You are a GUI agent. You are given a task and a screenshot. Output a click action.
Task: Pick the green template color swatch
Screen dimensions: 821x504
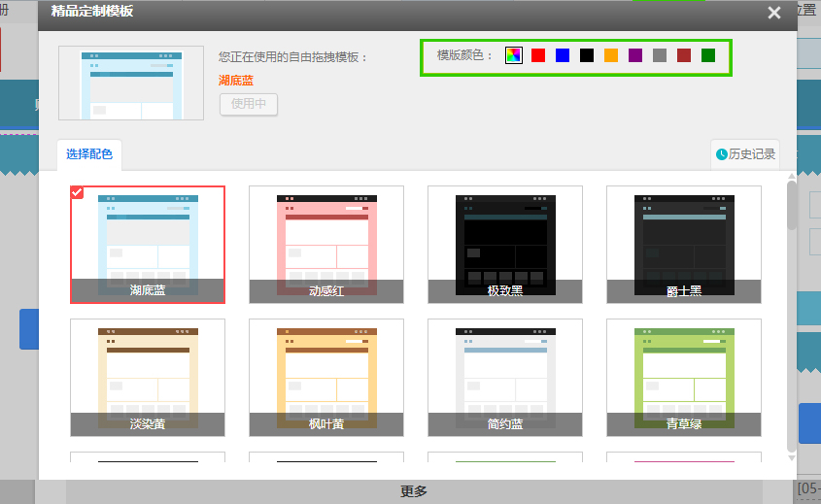tap(708, 55)
